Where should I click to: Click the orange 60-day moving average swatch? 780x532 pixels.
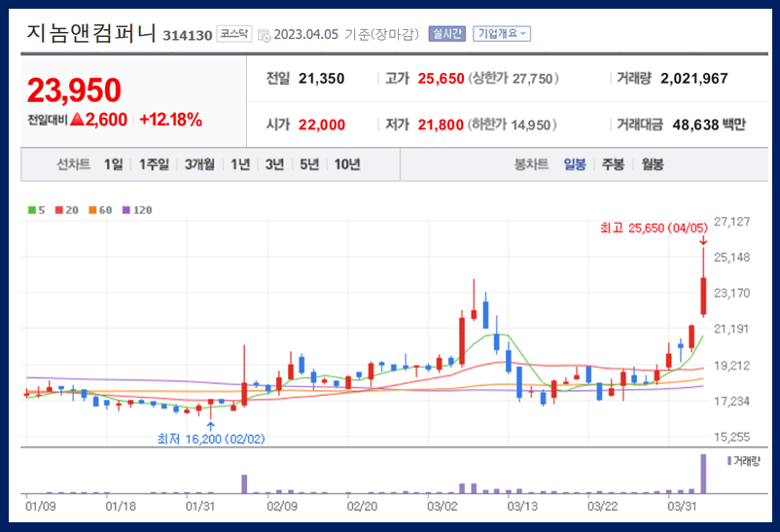[x=92, y=210]
